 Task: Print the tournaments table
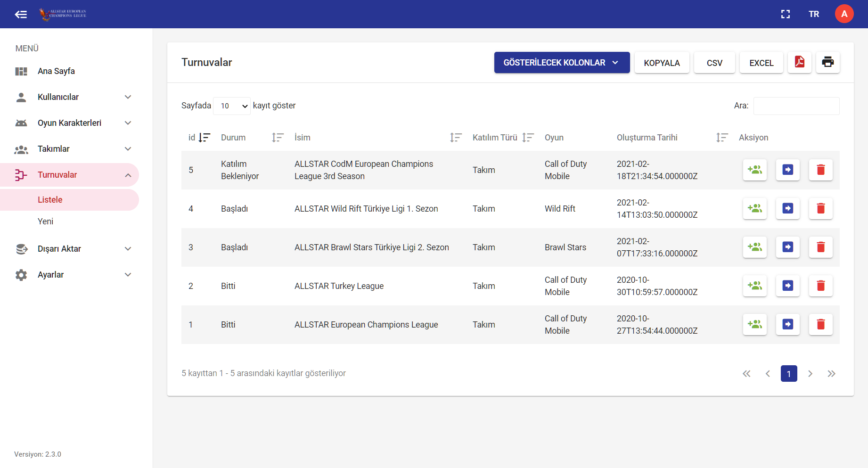[x=828, y=62]
